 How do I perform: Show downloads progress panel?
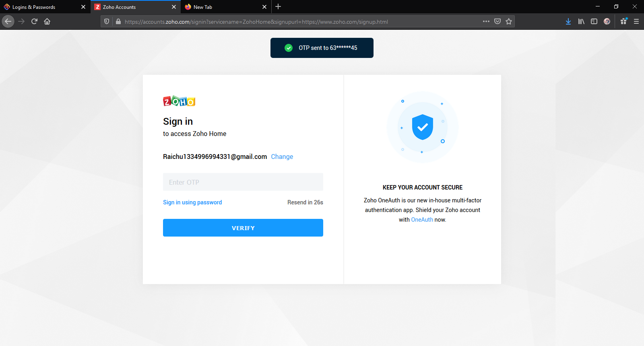tap(568, 21)
